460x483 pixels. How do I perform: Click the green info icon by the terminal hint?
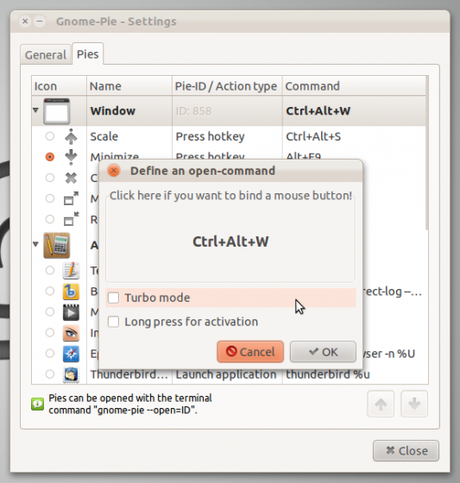[x=38, y=404]
